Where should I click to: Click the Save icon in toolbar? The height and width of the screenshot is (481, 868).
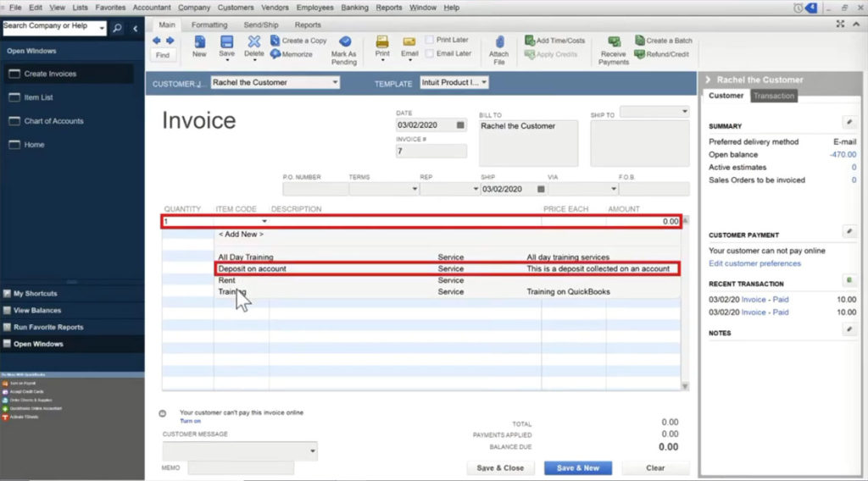tap(226, 41)
